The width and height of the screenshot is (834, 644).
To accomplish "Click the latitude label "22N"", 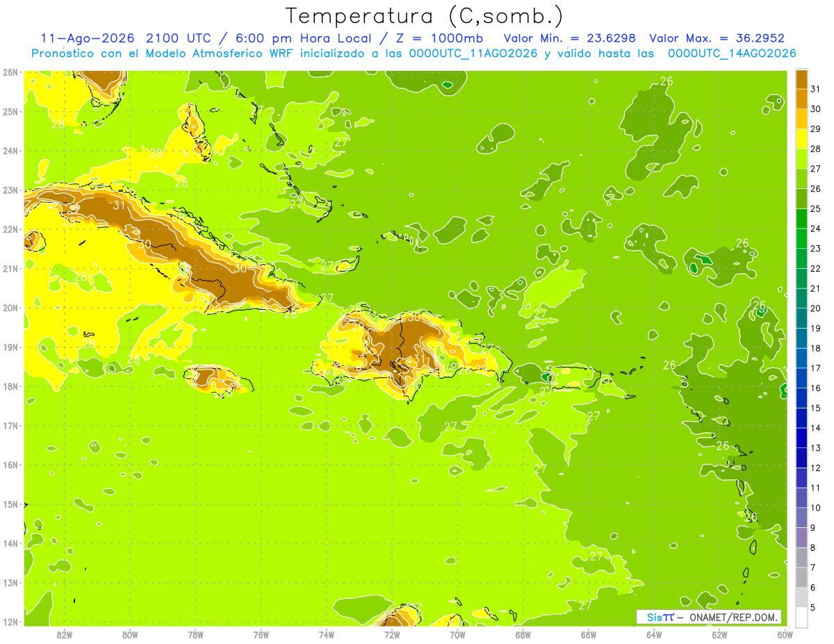I will [x=10, y=229].
